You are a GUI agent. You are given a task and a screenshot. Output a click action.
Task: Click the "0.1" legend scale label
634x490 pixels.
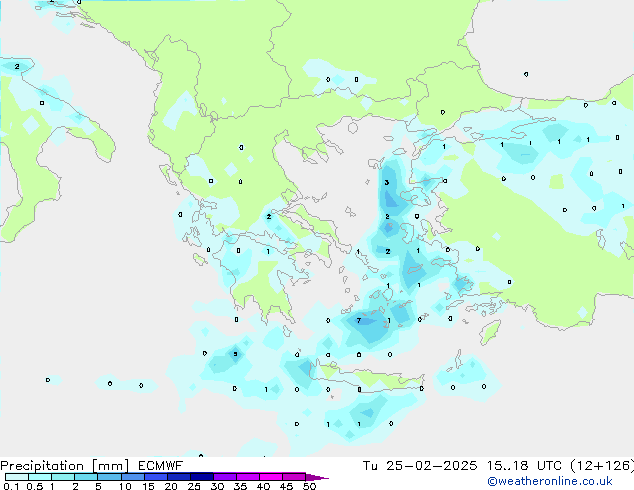point(11,486)
